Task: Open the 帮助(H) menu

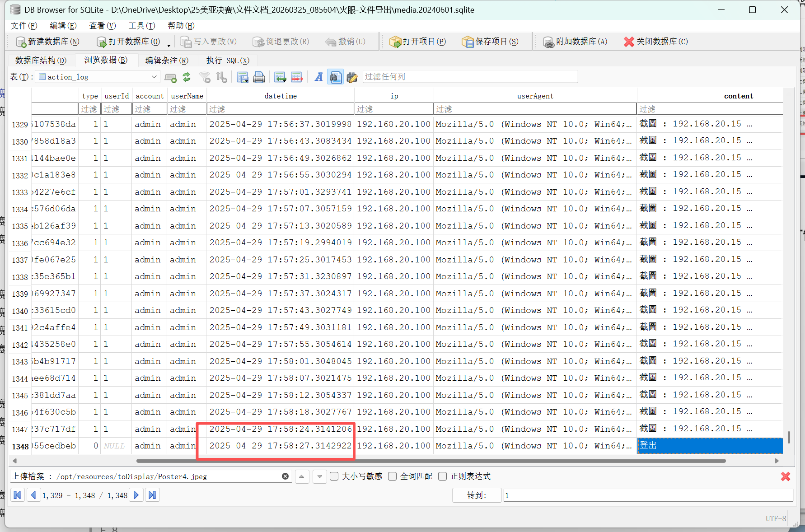Action: tap(181, 26)
